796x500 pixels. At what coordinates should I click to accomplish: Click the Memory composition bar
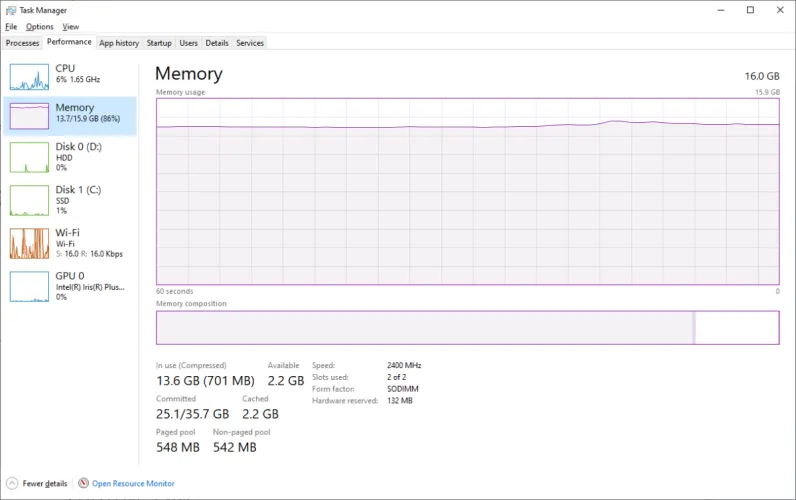(467, 327)
